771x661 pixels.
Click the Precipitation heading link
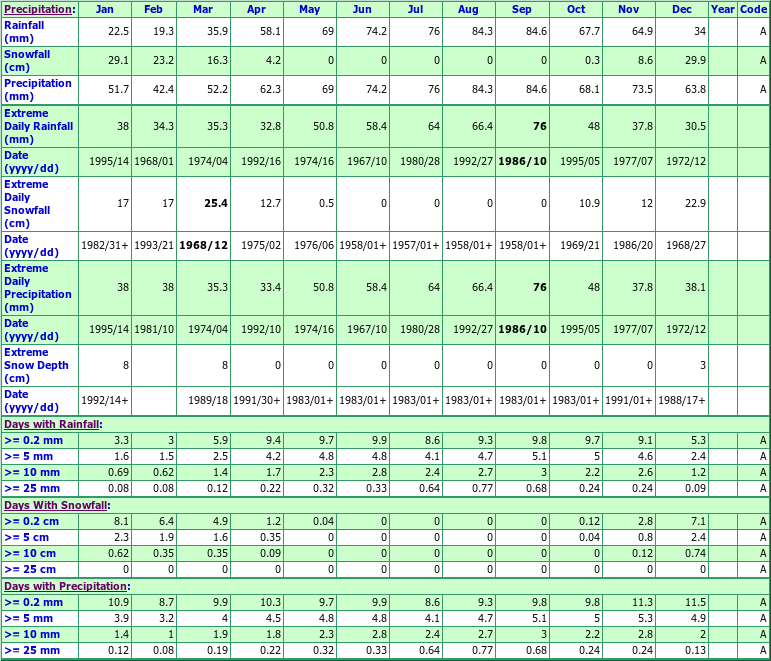38,9
